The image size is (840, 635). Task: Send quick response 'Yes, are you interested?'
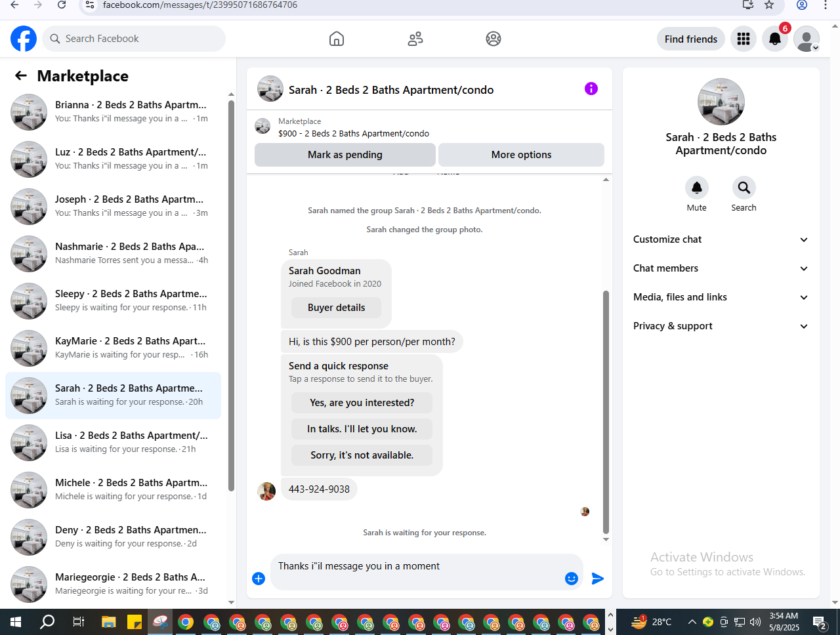point(362,403)
